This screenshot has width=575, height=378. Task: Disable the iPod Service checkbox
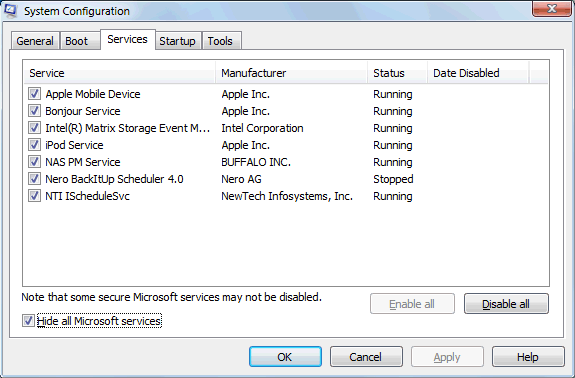click(x=34, y=145)
